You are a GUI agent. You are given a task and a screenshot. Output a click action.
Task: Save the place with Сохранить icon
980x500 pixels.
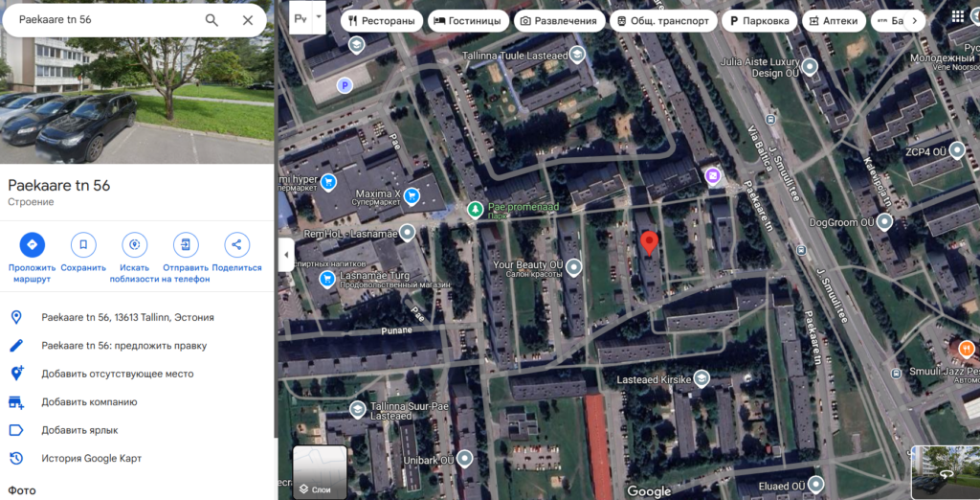[83, 244]
